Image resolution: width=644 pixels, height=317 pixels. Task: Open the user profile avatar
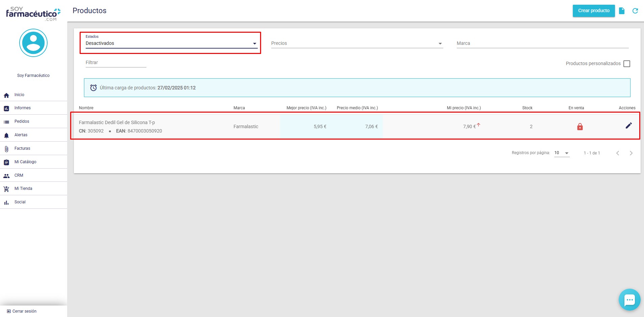coord(33,43)
